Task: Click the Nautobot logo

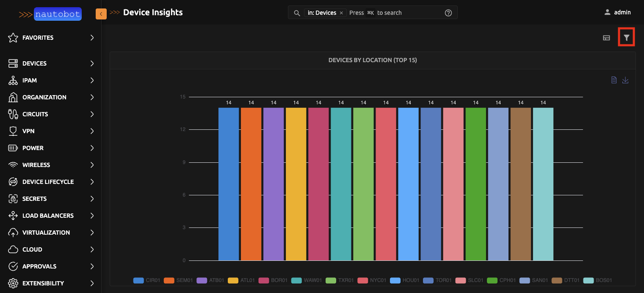Action: [x=58, y=14]
